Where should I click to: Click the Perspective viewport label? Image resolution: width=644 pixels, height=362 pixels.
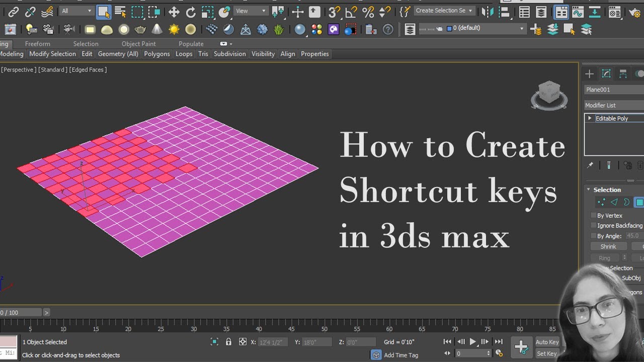click(19, 70)
